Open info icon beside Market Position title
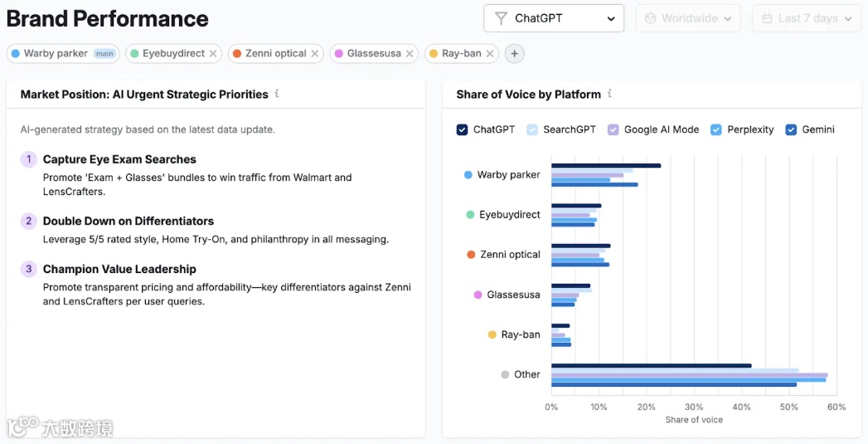Viewport: 868px width, 444px height. pyautogui.click(x=277, y=94)
